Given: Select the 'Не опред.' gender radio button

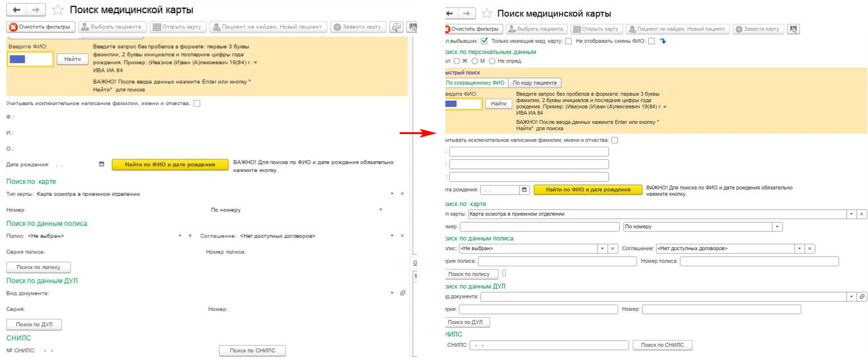Looking at the screenshot, I should click(x=492, y=61).
